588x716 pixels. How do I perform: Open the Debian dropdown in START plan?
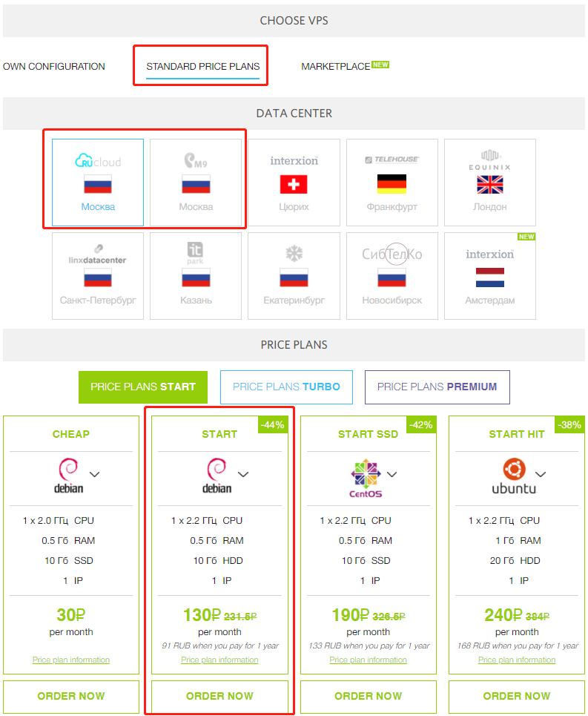coord(243,474)
